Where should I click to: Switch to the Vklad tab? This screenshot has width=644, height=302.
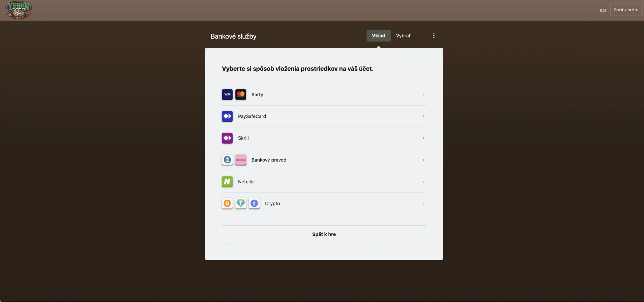pyautogui.click(x=378, y=36)
